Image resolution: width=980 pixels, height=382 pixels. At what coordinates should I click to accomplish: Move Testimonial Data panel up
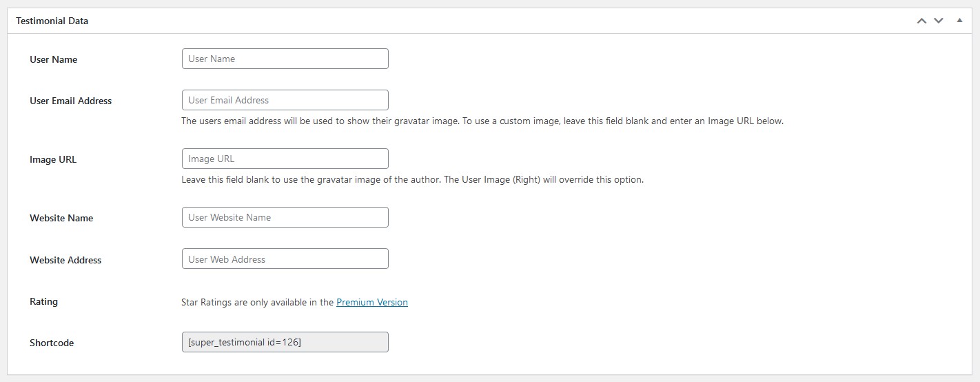pyautogui.click(x=921, y=21)
